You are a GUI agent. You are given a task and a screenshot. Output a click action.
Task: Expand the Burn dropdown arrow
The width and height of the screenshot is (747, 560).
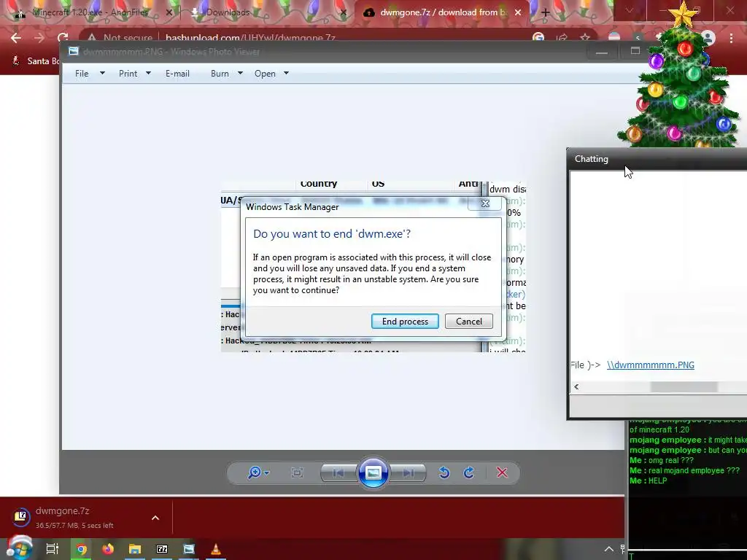point(240,74)
